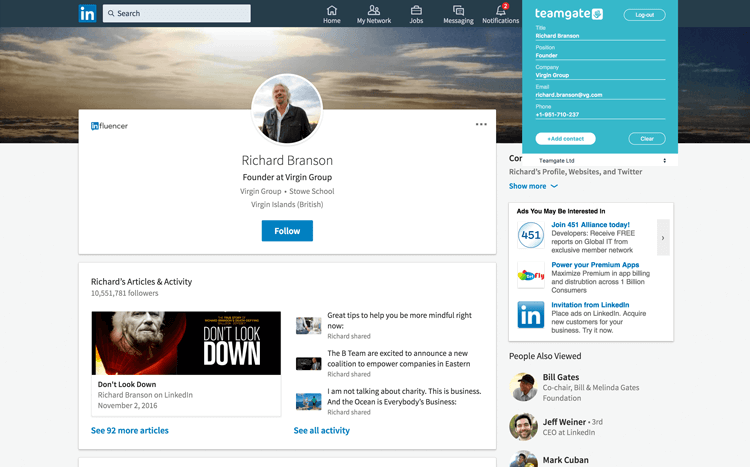Viewport: 750px width, 467px height.
Task: Click the LinkedIn logo icon
Action: pyautogui.click(x=87, y=13)
